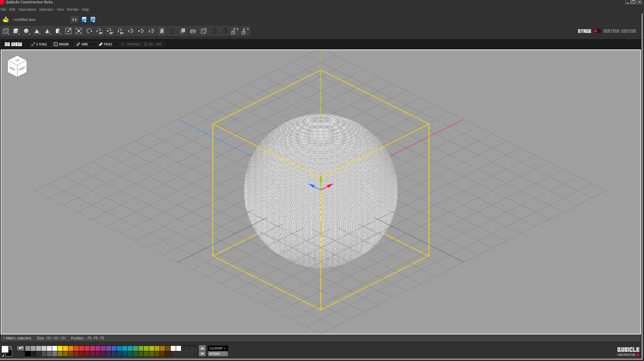Viewport: 644px width, 361px height.
Task: Go to next colormap with down arrow
Action: coord(202,354)
